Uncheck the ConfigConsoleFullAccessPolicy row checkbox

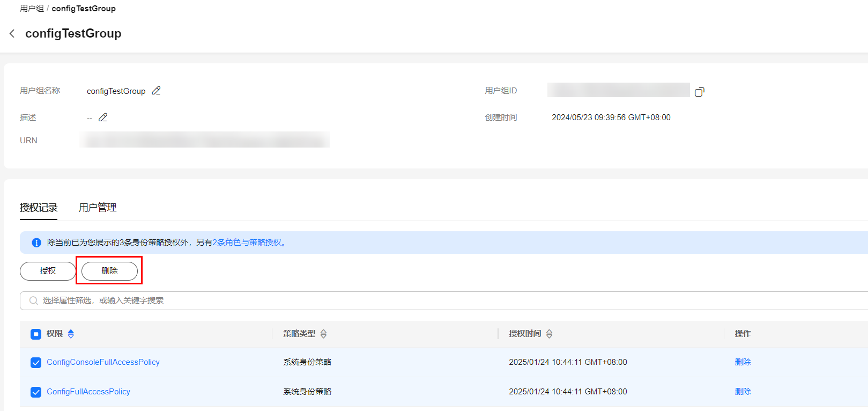[x=36, y=363]
